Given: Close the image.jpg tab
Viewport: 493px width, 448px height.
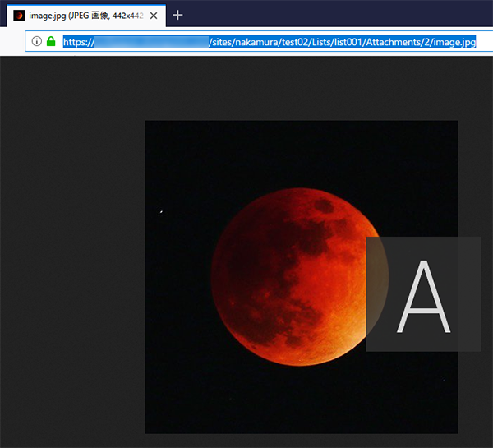Looking at the screenshot, I should point(154,16).
